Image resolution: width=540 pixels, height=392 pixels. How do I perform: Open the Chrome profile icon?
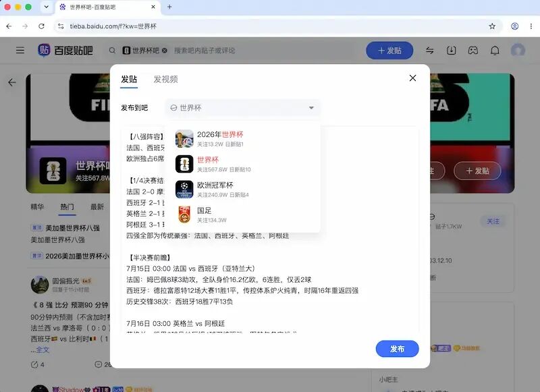pos(514,26)
